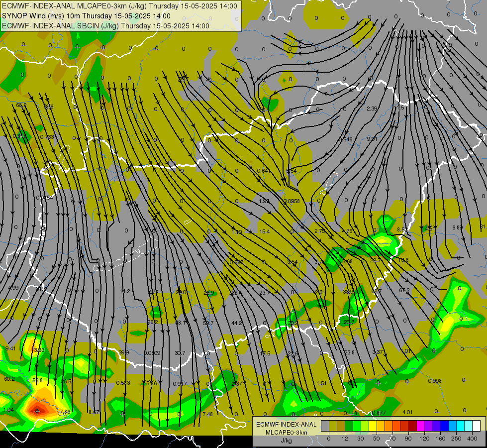The width and height of the screenshot is (487, 448).
Task: Click the map value 1.51
Action: [321, 383]
